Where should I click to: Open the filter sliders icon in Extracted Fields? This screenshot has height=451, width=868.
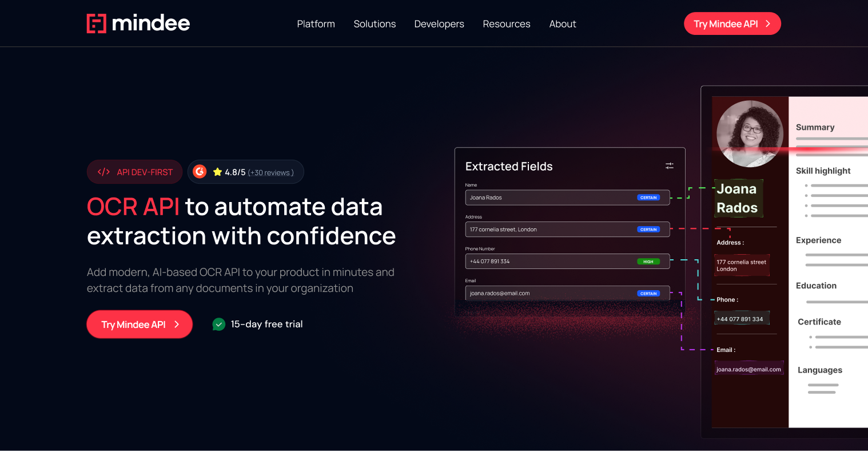click(x=670, y=165)
